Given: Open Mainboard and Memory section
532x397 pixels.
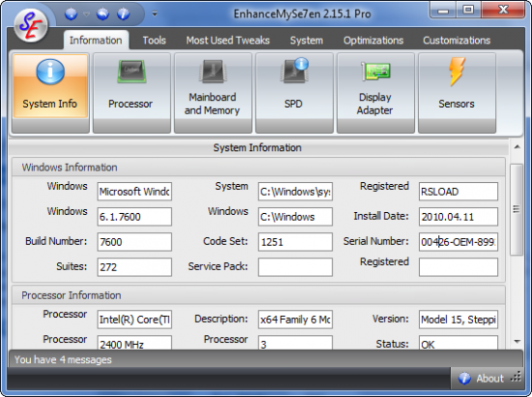Looking at the screenshot, I should pos(213,92).
